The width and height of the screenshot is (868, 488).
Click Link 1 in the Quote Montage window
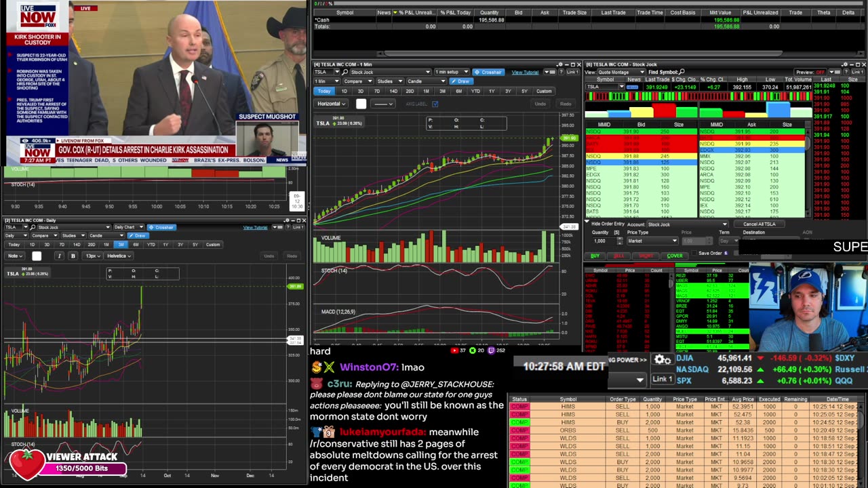click(858, 72)
